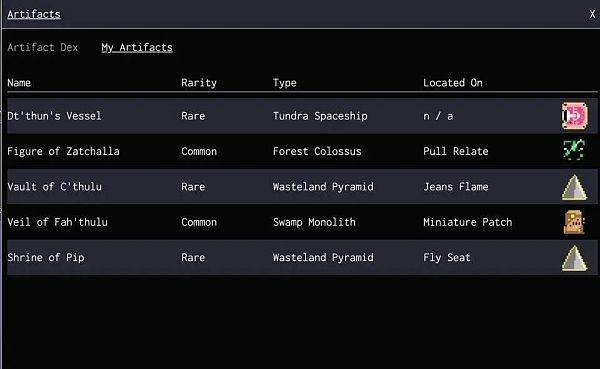600x369 pixels.
Task: Select the Vault of C'thulu row name
Action: (x=54, y=187)
